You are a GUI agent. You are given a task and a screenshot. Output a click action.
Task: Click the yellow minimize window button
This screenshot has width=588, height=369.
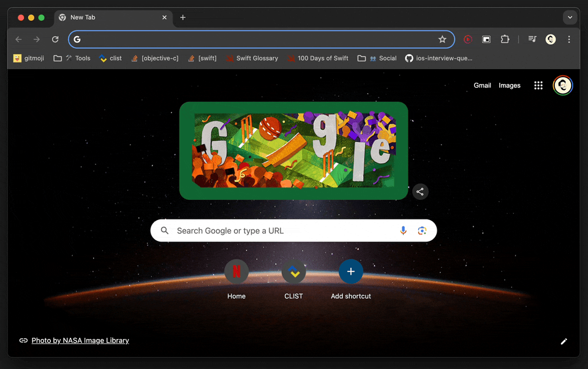point(31,18)
